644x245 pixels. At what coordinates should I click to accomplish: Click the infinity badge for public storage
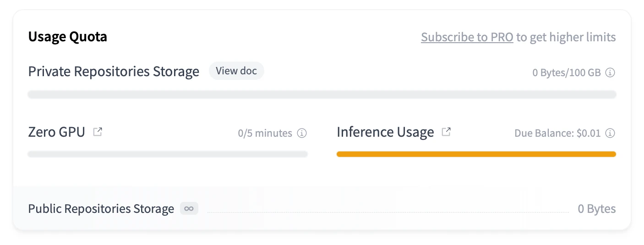point(189,209)
